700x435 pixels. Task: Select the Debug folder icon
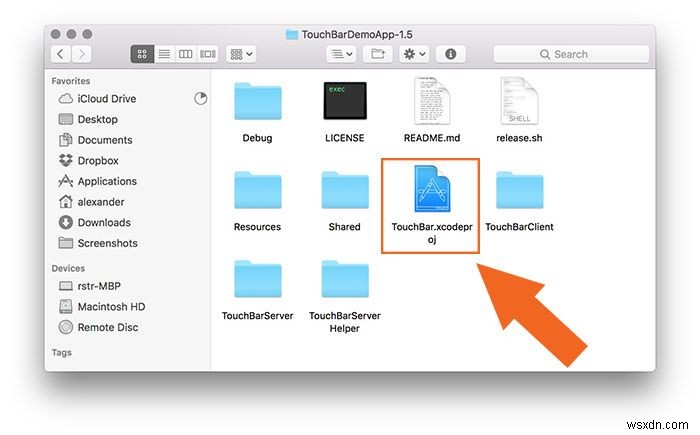tap(258, 101)
